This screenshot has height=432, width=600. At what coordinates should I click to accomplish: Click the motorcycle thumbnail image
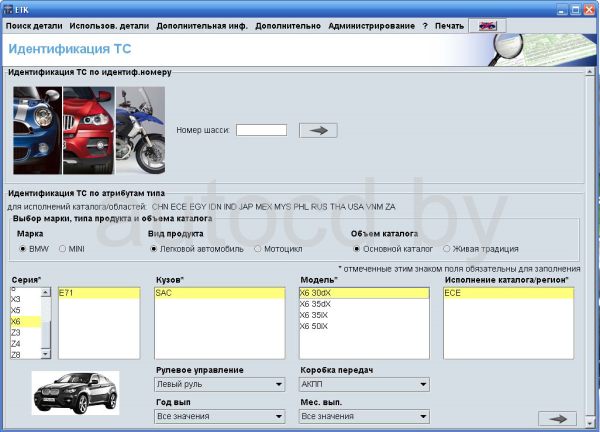(140, 130)
